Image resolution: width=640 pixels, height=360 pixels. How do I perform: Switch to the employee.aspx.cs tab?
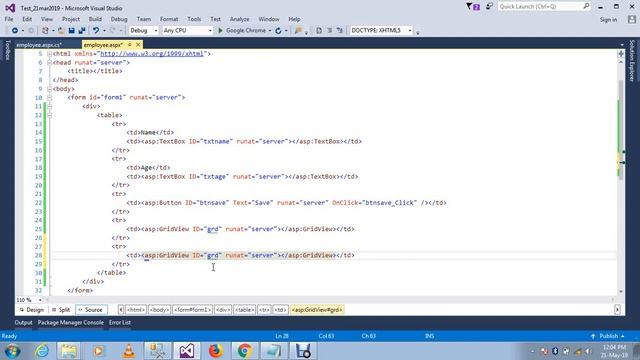(x=39, y=45)
